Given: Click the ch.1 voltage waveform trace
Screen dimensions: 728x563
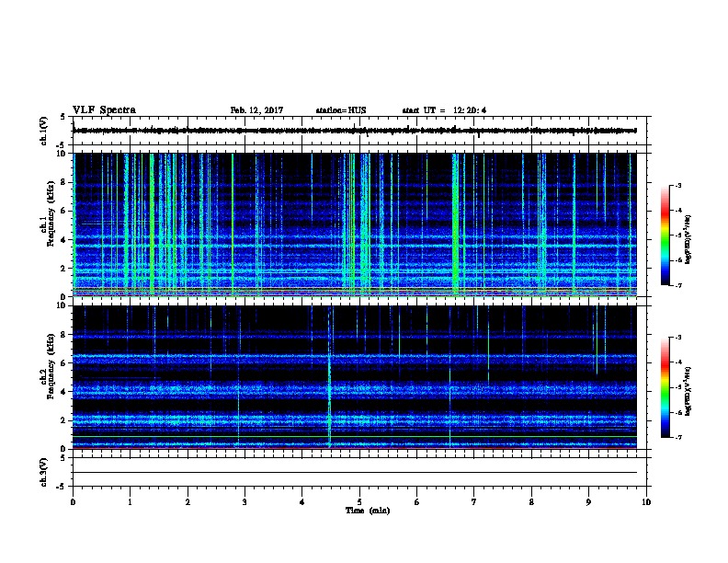Looking at the screenshot, I should tap(355, 131).
